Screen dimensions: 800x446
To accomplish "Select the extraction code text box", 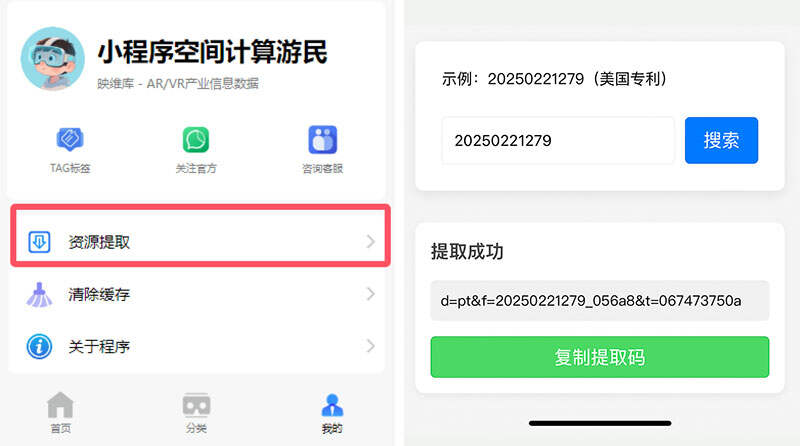I will (x=599, y=301).
